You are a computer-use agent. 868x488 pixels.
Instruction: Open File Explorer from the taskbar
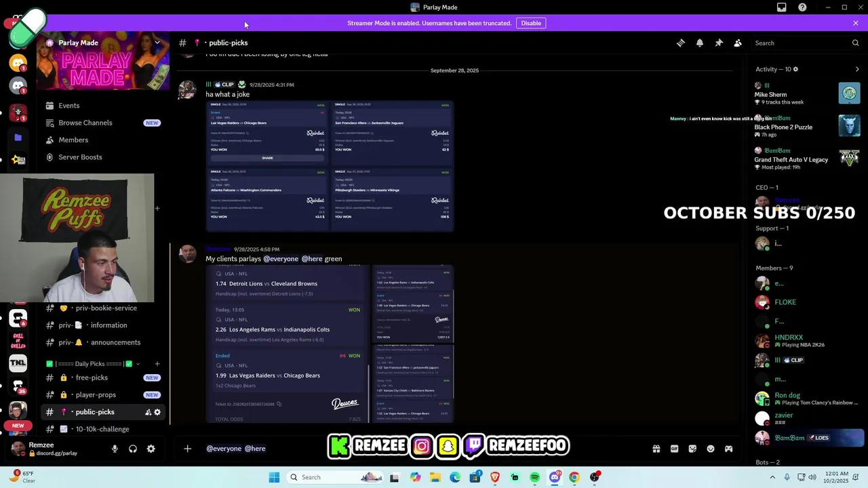tap(435, 477)
